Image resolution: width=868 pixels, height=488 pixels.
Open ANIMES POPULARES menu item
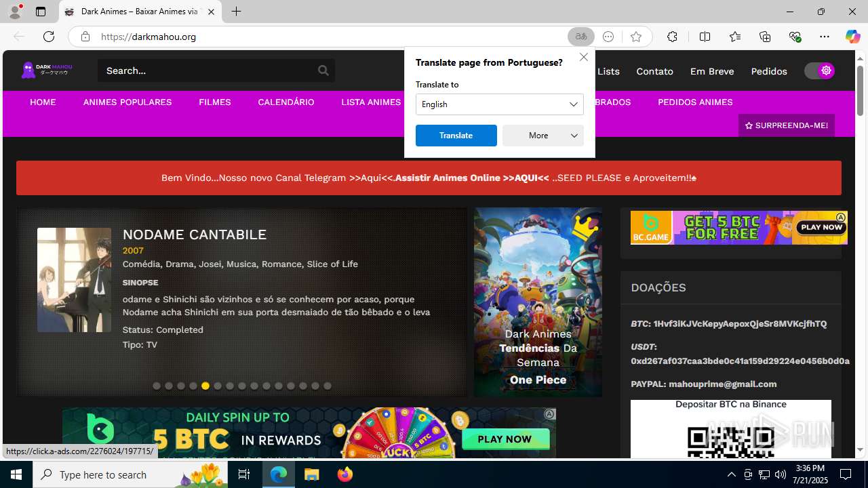coord(127,102)
